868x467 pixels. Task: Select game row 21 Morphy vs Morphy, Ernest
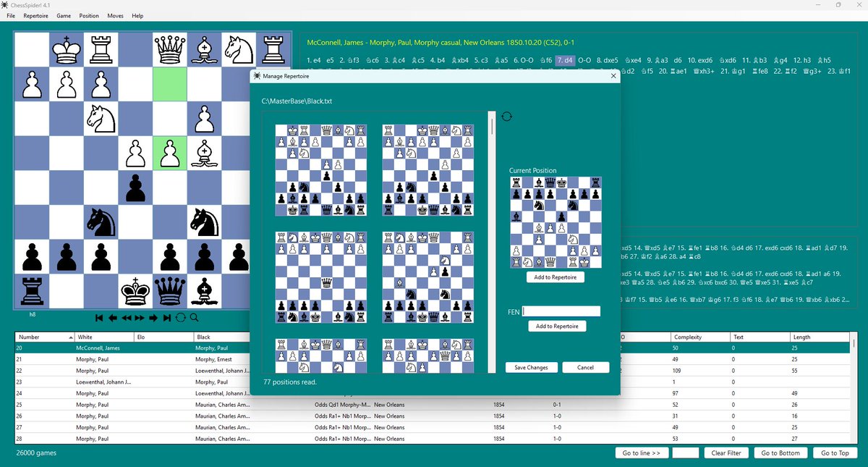coord(433,359)
